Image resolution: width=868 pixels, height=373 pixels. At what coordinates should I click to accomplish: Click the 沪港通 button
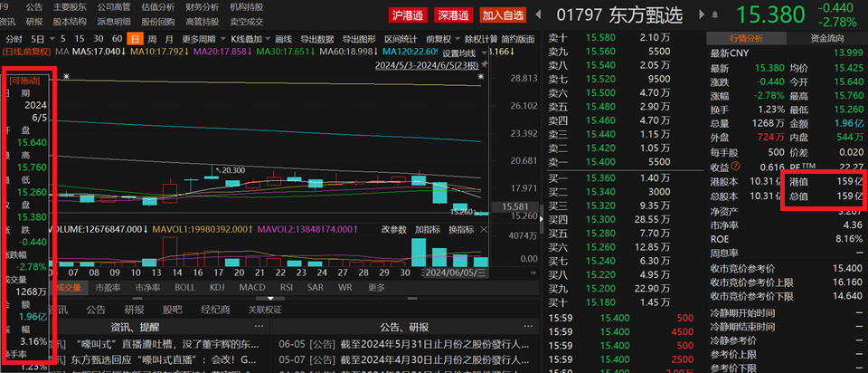(x=407, y=15)
